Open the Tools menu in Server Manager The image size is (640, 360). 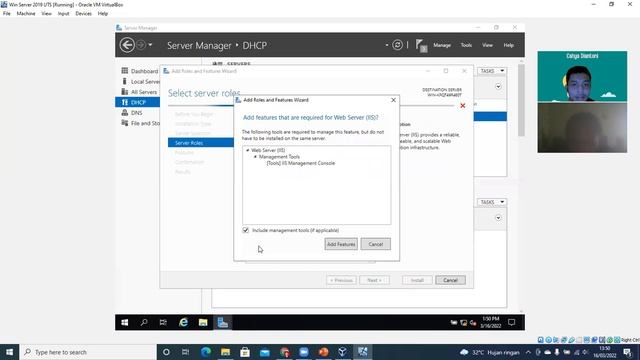point(466,45)
